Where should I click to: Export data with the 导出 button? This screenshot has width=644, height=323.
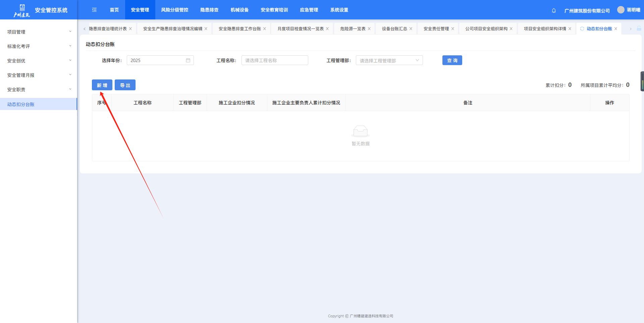point(125,85)
